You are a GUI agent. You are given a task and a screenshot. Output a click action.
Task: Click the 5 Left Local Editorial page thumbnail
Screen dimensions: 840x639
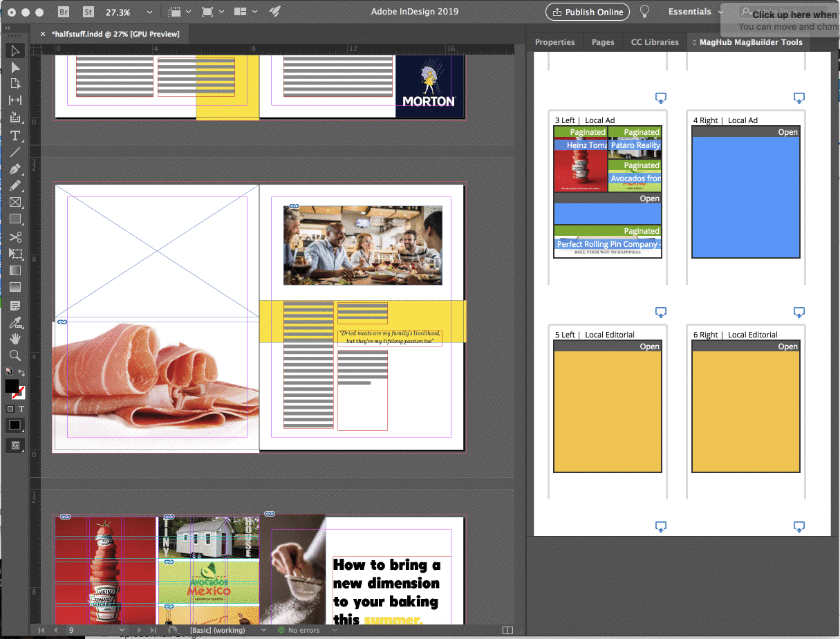[607, 411]
